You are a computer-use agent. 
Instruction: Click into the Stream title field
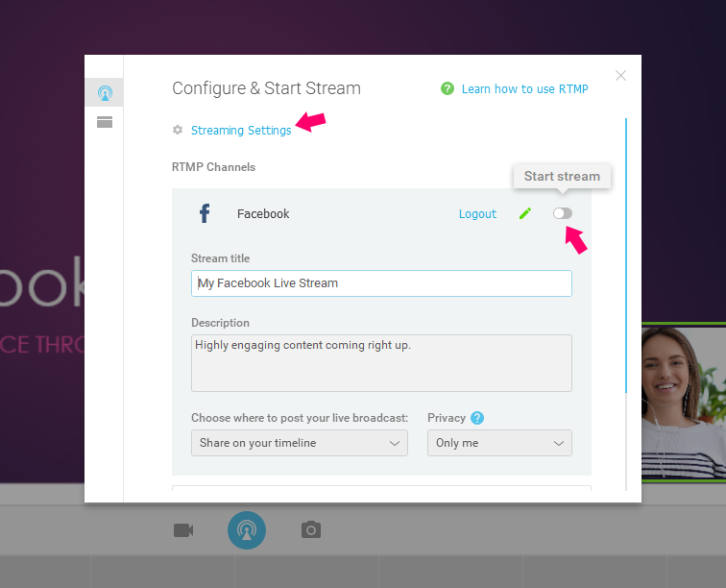381,283
